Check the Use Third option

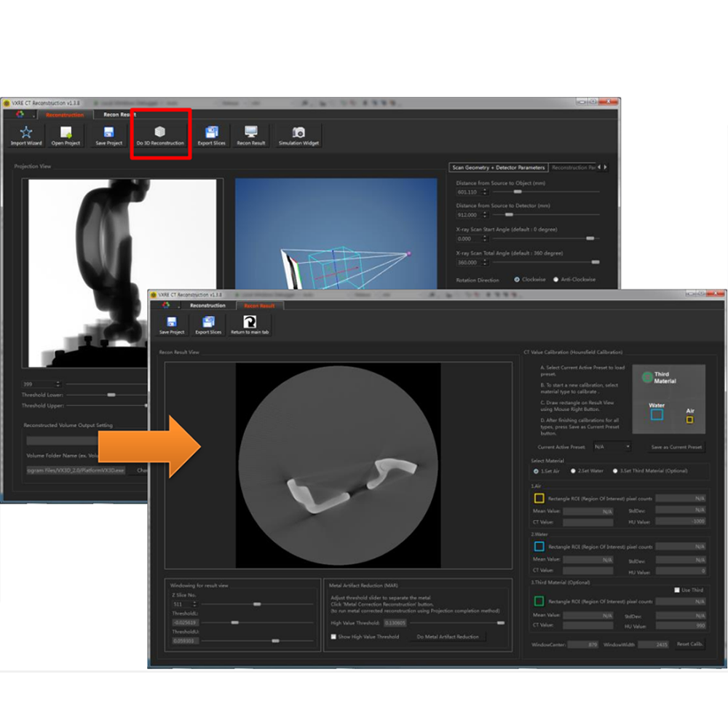pyautogui.click(x=677, y=590)
